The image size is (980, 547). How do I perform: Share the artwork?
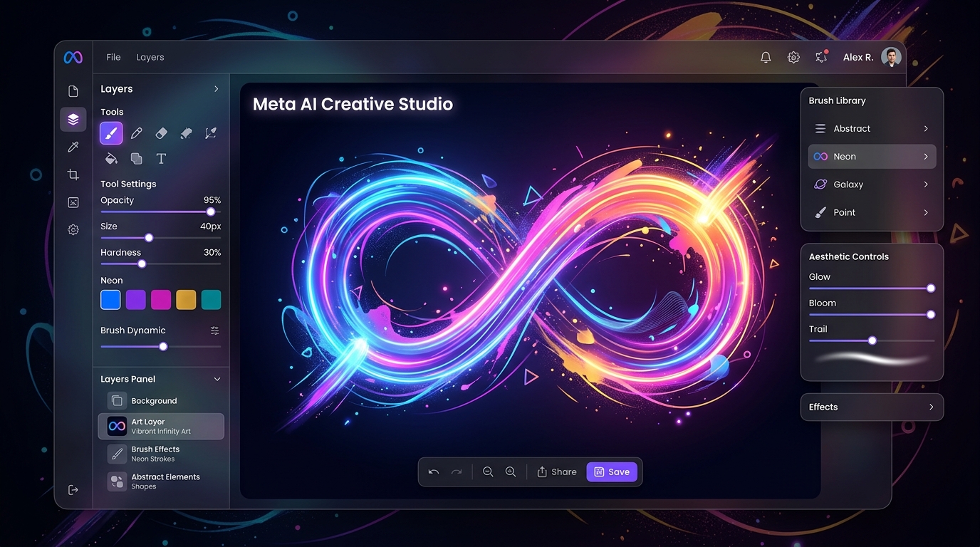pos(557,472)
